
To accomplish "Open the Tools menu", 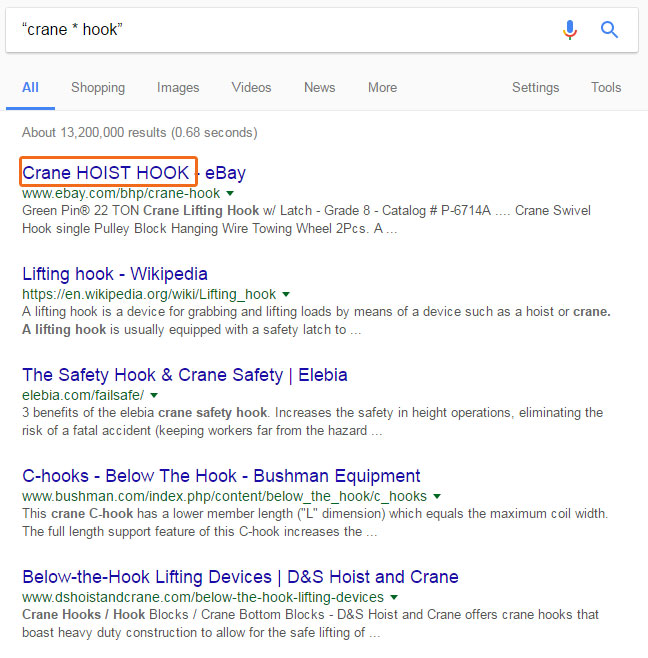I will pyautogui.click(x=606, y=87).
